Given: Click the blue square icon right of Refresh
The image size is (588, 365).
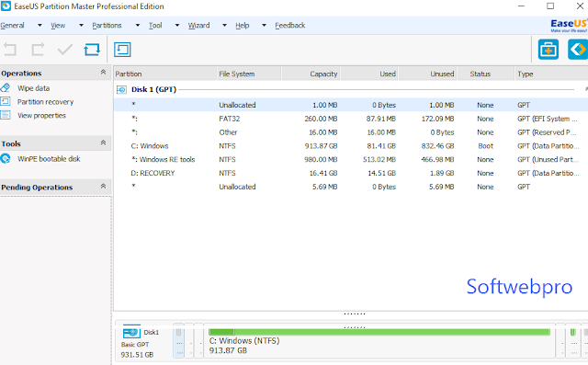Looking at the screenshot, I should 122,49.
